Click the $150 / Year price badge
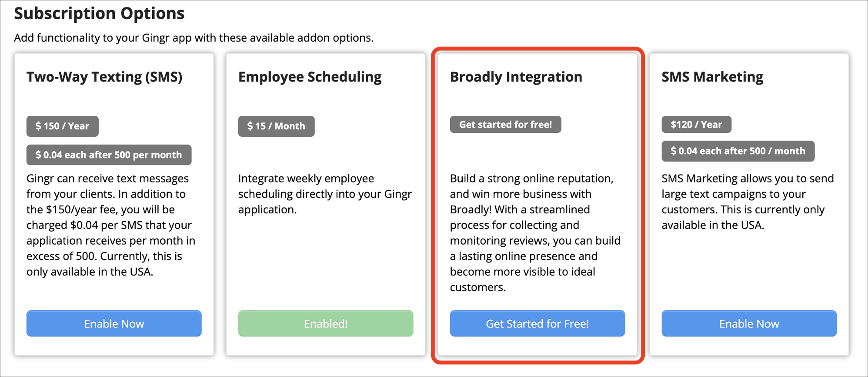Screen dimensions: 868x377 click(x=62, y=126)
